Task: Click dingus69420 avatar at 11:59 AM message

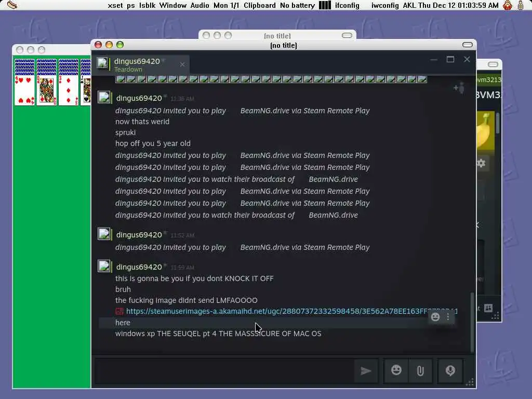Action: coord(104,266)
